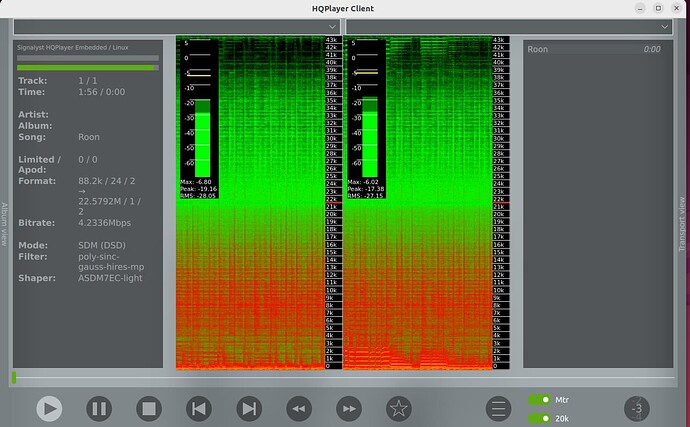
Task: Click the green progress bar in info panel
Action: 88,68
